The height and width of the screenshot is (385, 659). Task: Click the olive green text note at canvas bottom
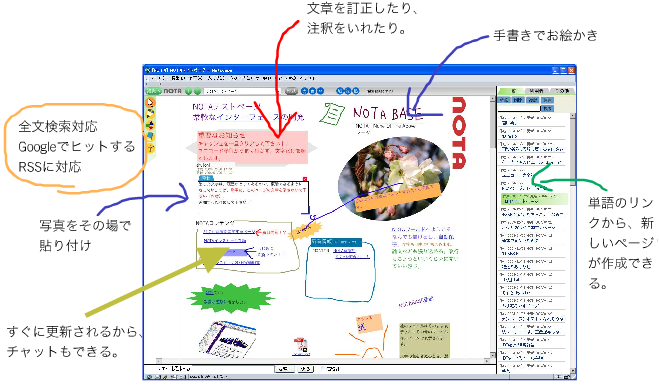tap(424, 340)
